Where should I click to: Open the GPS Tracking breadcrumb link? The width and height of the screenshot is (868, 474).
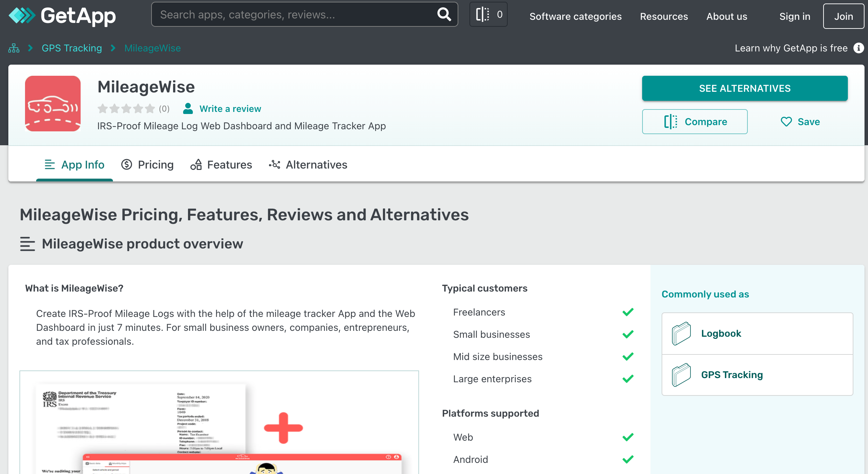[x=72, y=48]
